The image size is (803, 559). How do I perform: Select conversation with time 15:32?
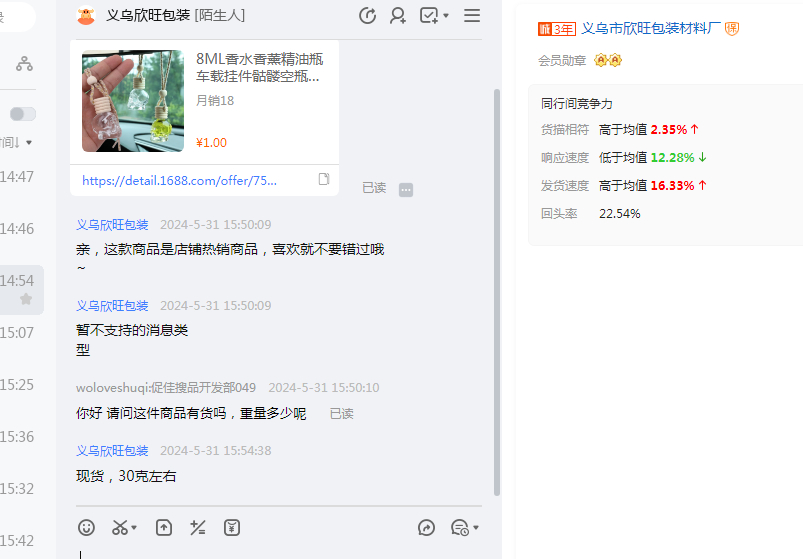17,489
